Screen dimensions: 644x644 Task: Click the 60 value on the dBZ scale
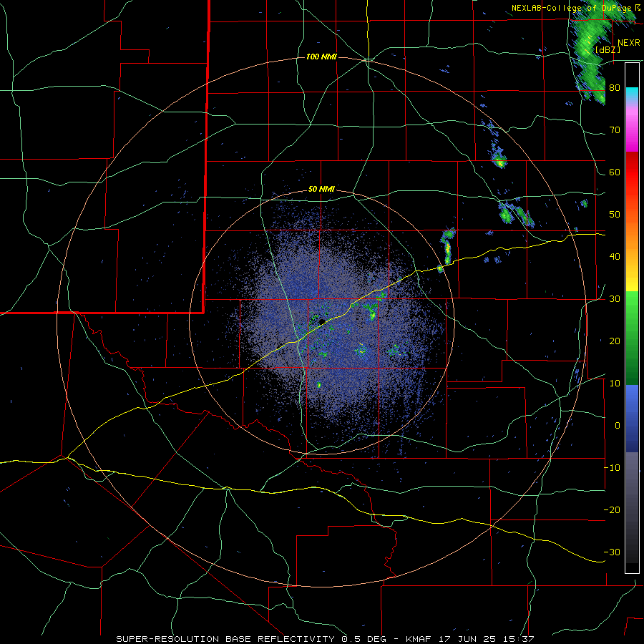pos(615,172)
